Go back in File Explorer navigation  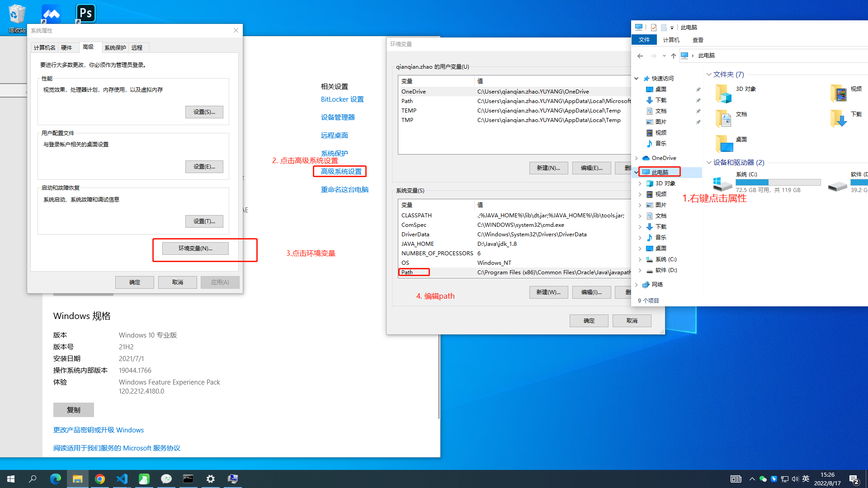click(640, 56)
